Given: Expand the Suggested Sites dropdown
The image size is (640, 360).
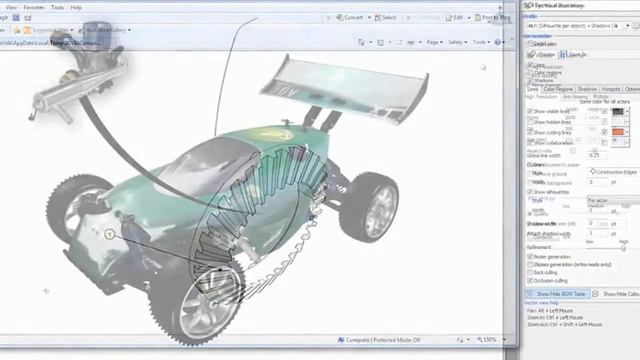Looking at the screenshot, I should pos(72,30).
